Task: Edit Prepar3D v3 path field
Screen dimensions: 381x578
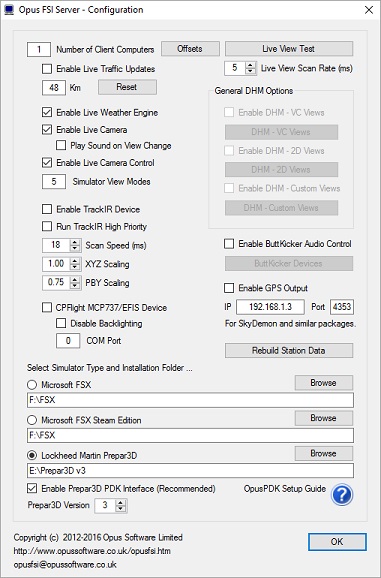Action: [190, 471]
